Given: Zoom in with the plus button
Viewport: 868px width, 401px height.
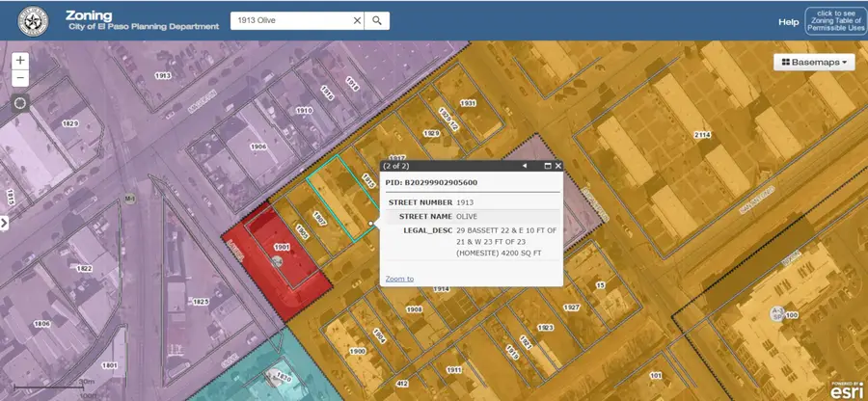Looking at the screenshot, I should (20, 60).
